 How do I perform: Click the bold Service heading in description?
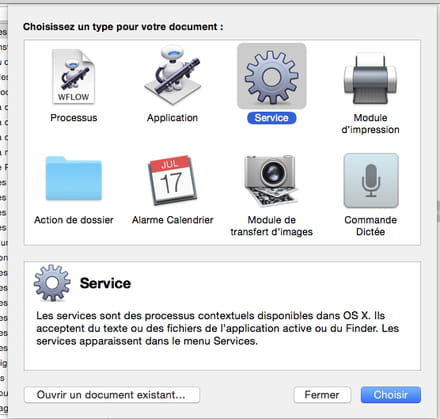(x=105, y=283)
